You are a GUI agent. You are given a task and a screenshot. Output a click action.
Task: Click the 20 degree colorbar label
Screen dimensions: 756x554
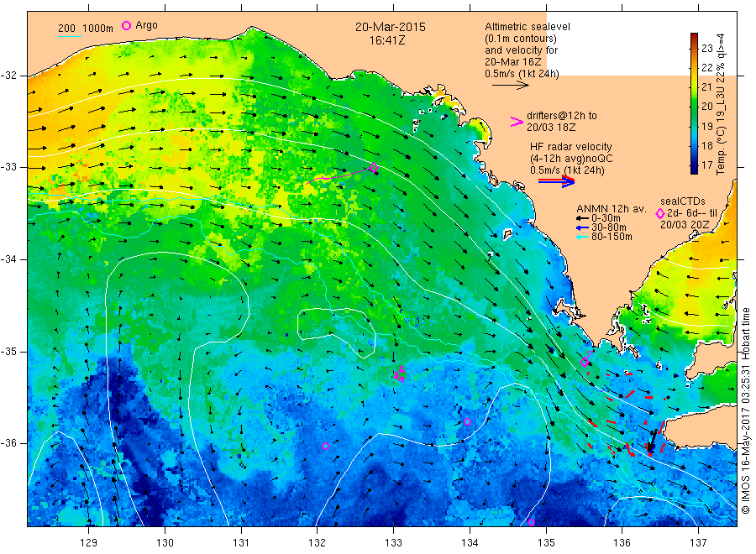tap(706, 107)
